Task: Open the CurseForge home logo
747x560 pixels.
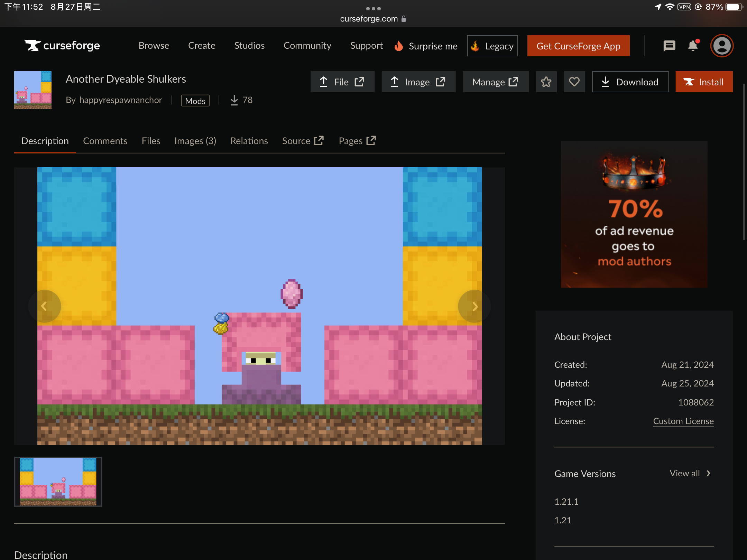Action: [x=62, y=46]
